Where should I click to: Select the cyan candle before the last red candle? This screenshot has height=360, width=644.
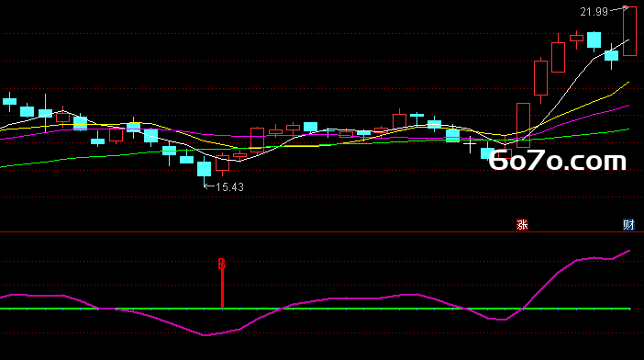tap(612, 55)
